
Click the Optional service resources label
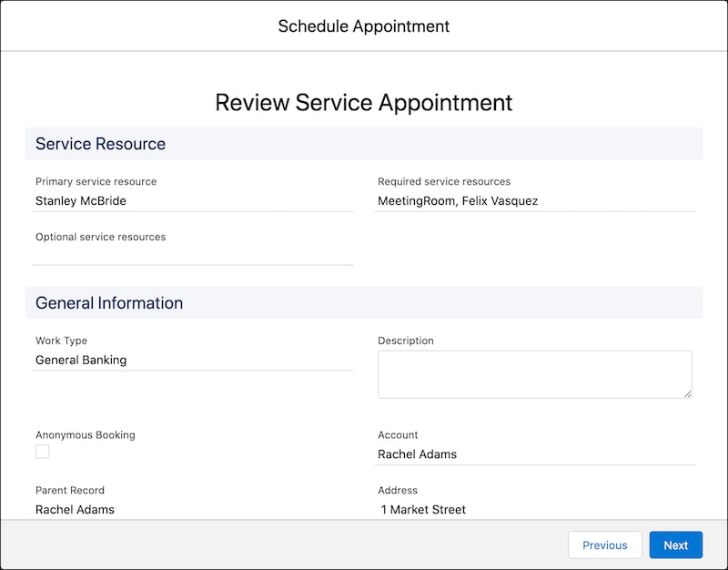[x=101, y=237]
